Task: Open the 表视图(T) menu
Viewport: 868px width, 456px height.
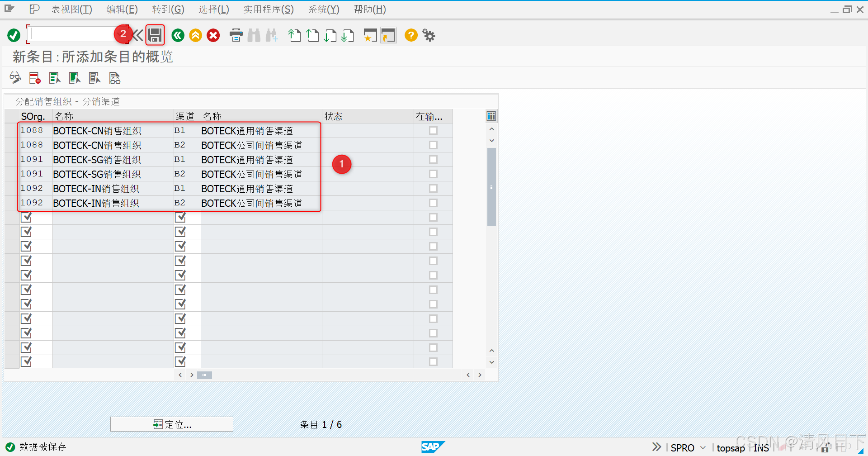Action: pyautogui.click(x=71, y=9)
